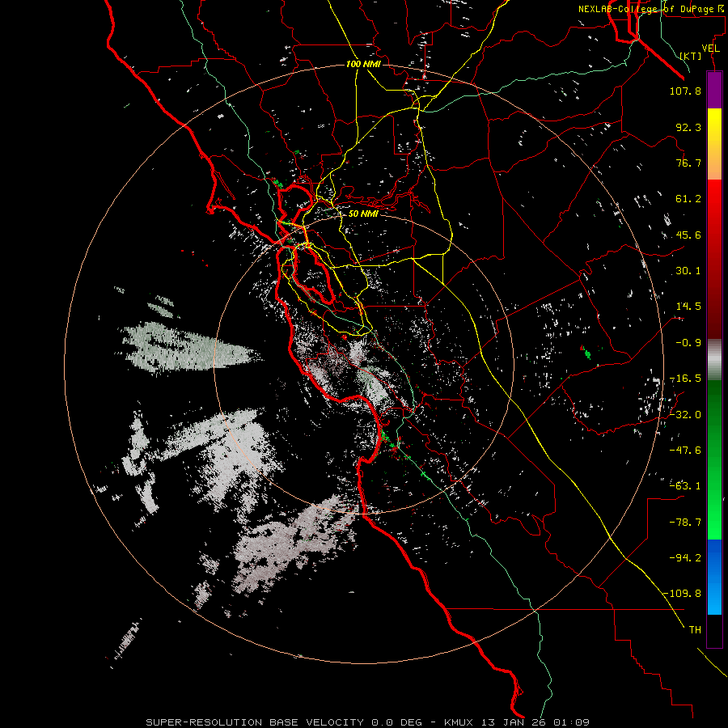Pick the purple segment of the velocity color bar

point(714,90)
